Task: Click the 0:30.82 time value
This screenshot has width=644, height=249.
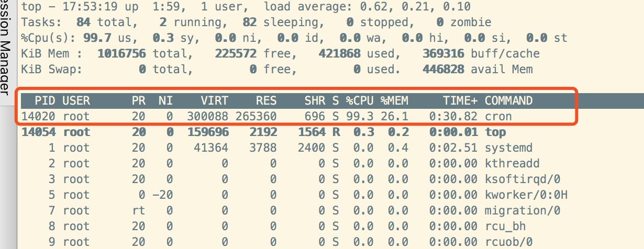Action: (453, 116)
